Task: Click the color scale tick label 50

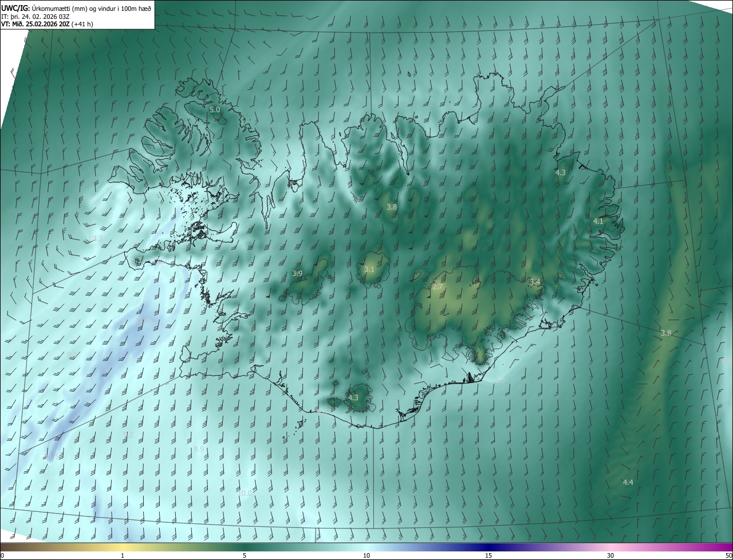Action: pyautogui.click(x=728, y=555)
